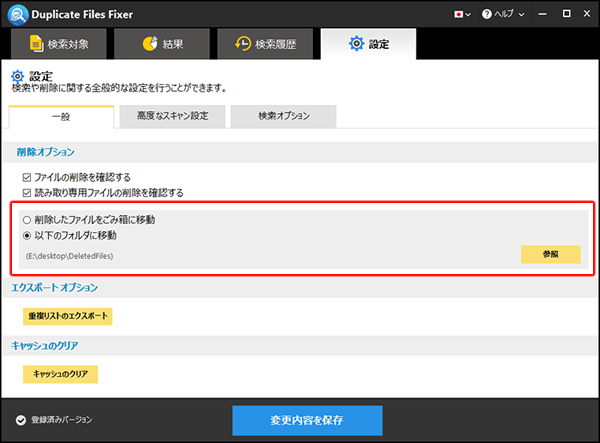Viewport: 600px width, 443px height.
Task: Select 以下のフォルダに移動 radio option
Action: [x=27, y=236]
